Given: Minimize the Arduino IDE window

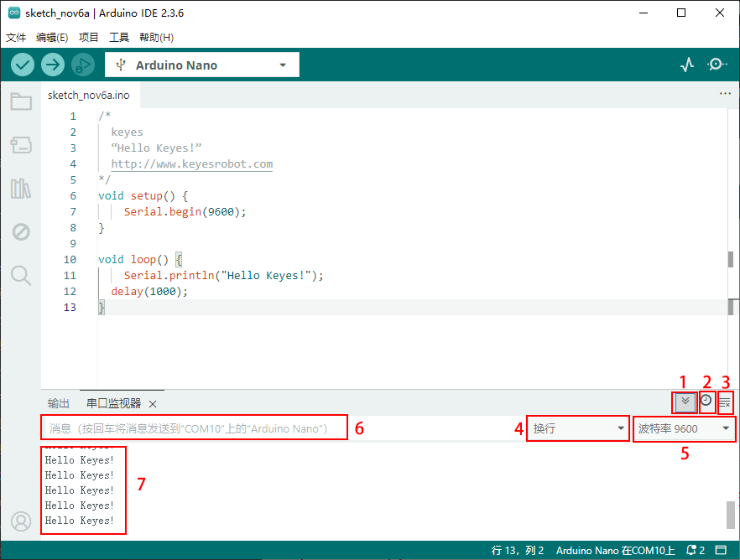Looking at the screenshot, I should 644,13.
